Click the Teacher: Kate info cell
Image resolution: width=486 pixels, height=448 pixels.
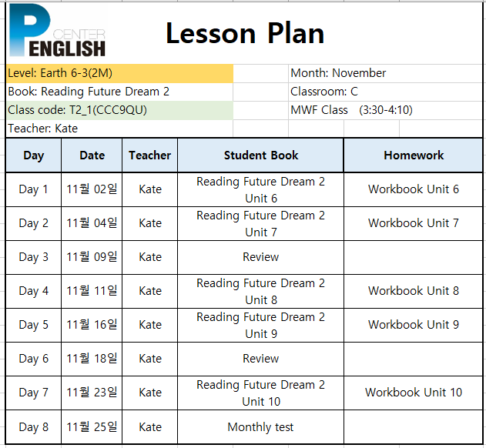coord(119,129)
